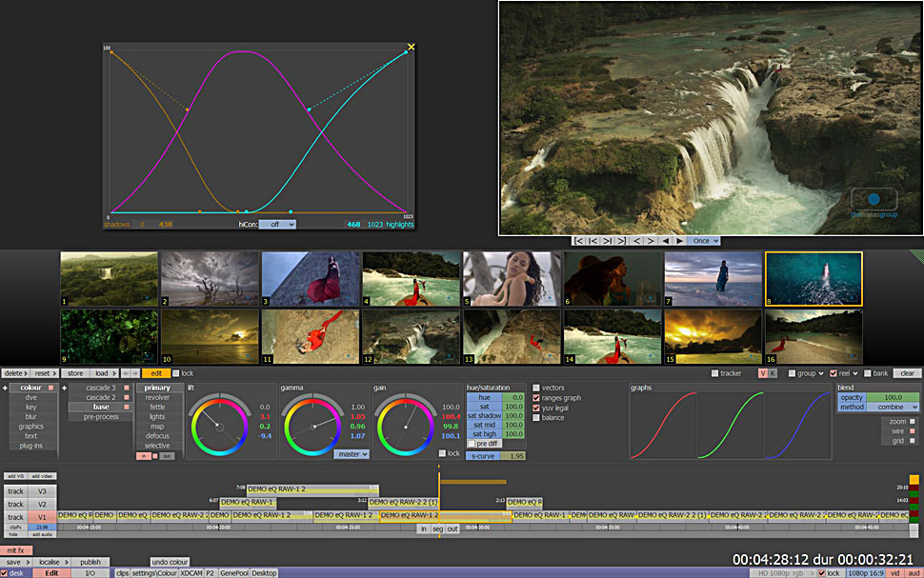
Task: Select the blue curve graph
Action: (797, 426)
